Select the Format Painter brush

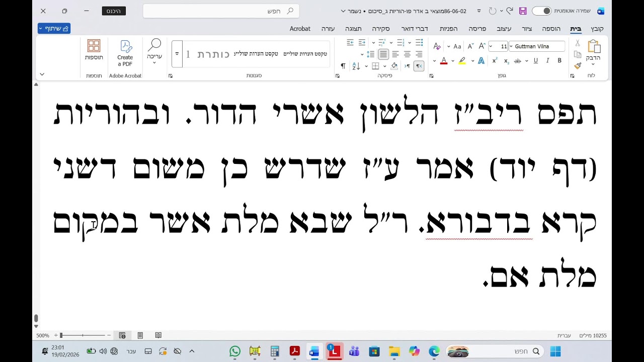(x=578, y=65)
